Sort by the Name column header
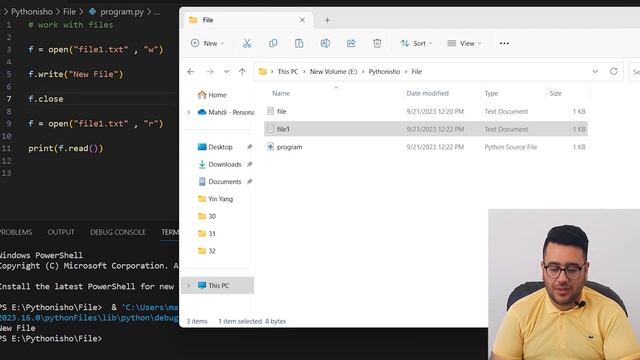 pyautogui.click(x=281, y=93)
